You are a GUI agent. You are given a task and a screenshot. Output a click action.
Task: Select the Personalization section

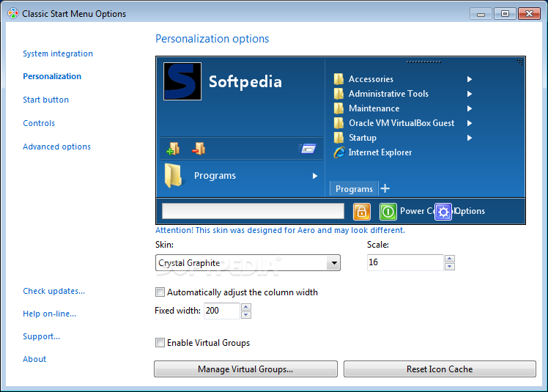coord(52,76)
